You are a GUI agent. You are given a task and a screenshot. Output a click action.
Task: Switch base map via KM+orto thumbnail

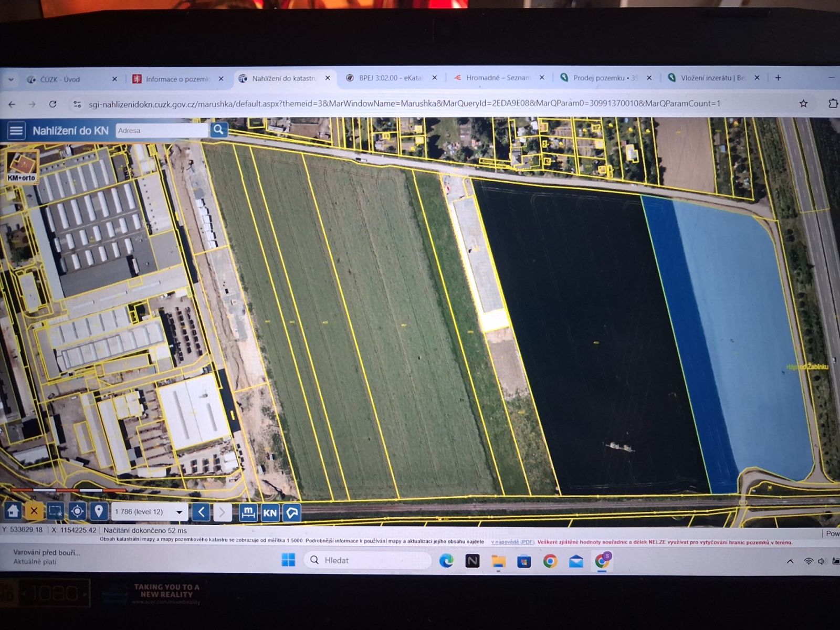click(22, 167)
